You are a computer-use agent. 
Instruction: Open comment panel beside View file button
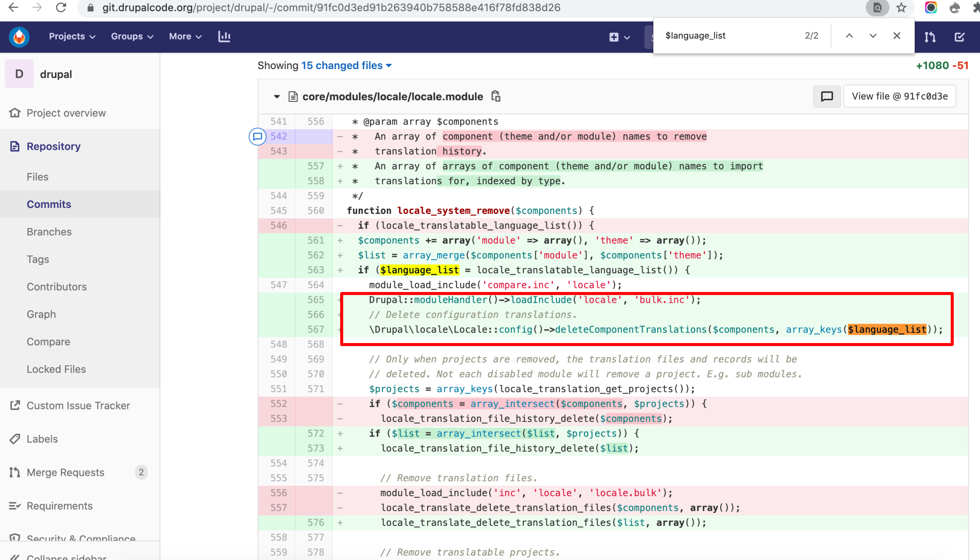coord(826,96)
